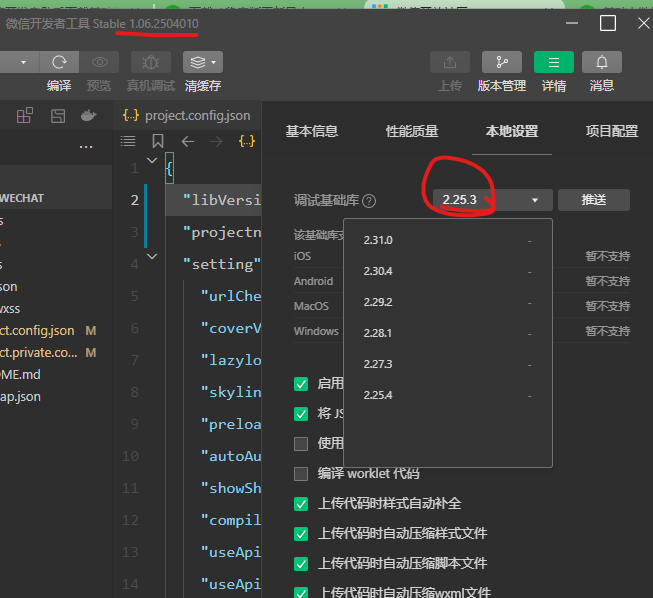Click the upload icon button
This screenshot has height=598, width=653.
click(x=450, y=62)
